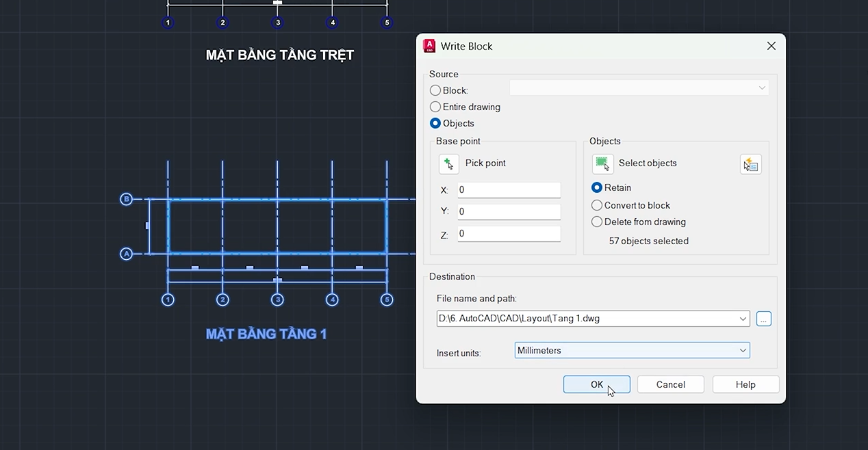Click the X base point field
868x450 pixels.
[x=509, y=190]
